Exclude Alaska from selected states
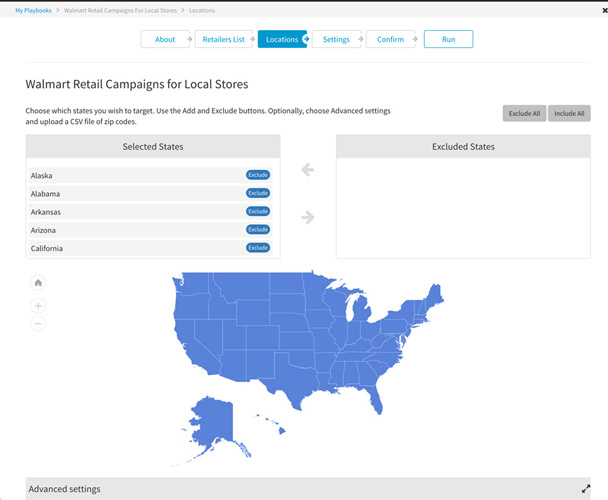This screenshot has width=608, height=500. [x=258, y=175]
